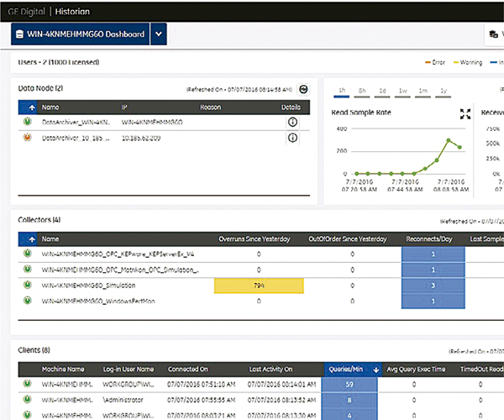The height and width of the screenshot is (420, 504).
Task: Click \Administrator user name cell
Action: pyautogui.click(x=123, y=400)
